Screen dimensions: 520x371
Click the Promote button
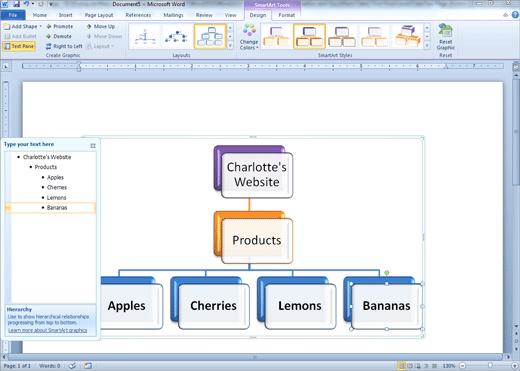point(59,26)
